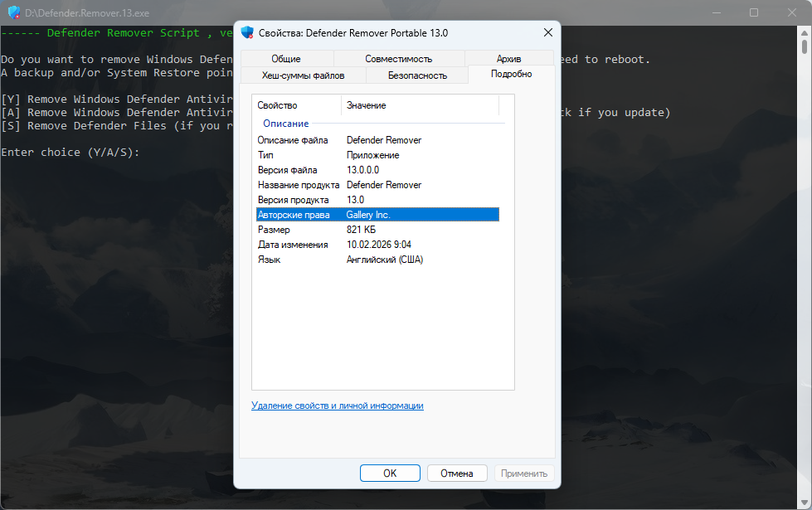Switch to Хеш-суммы файлов tab
812x510 pixels.
[x=303, y=75]
